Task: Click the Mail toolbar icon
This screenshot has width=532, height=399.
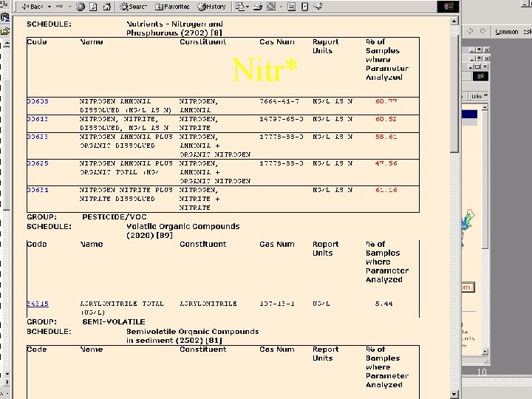Action: point(239,7)
